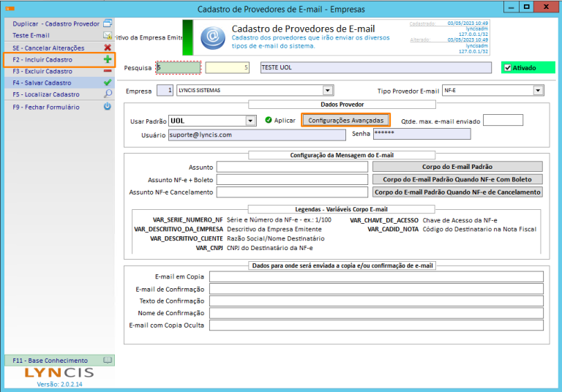Image resolution: width=562 pixels, height=392 pixels.
Task: Choose Teste E-mail in side menu
Action: (60, 35)
